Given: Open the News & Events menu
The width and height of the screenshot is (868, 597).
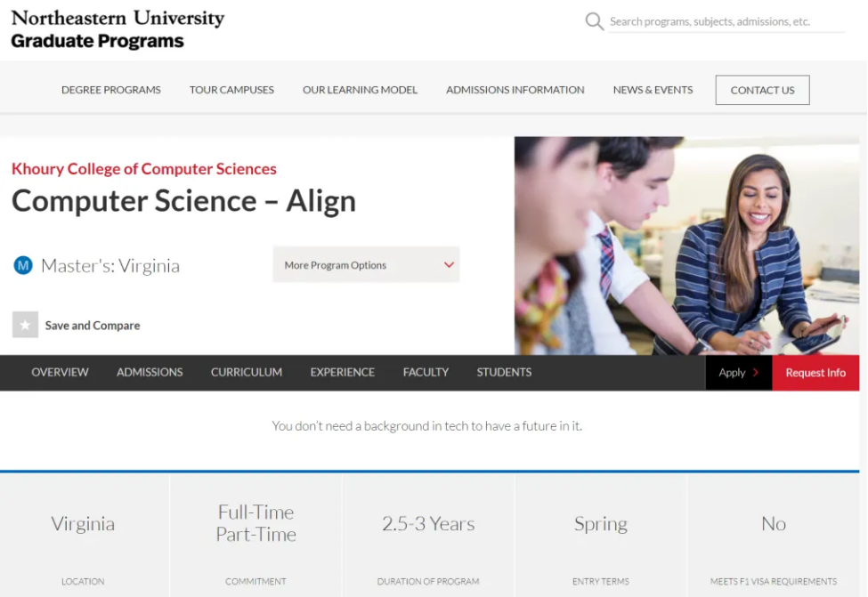Looking at the screenshot, I should (653, 90).
